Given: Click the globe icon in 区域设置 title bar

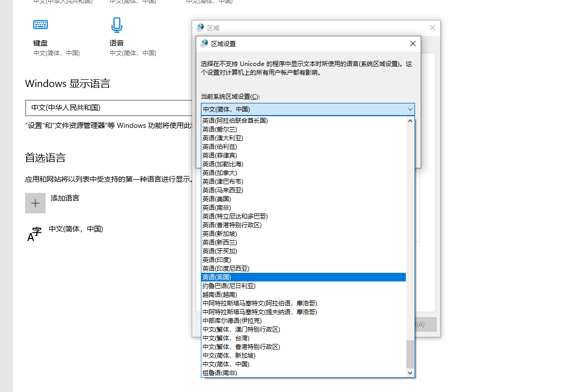Looking at the screenshot, I should coord(204,43).
